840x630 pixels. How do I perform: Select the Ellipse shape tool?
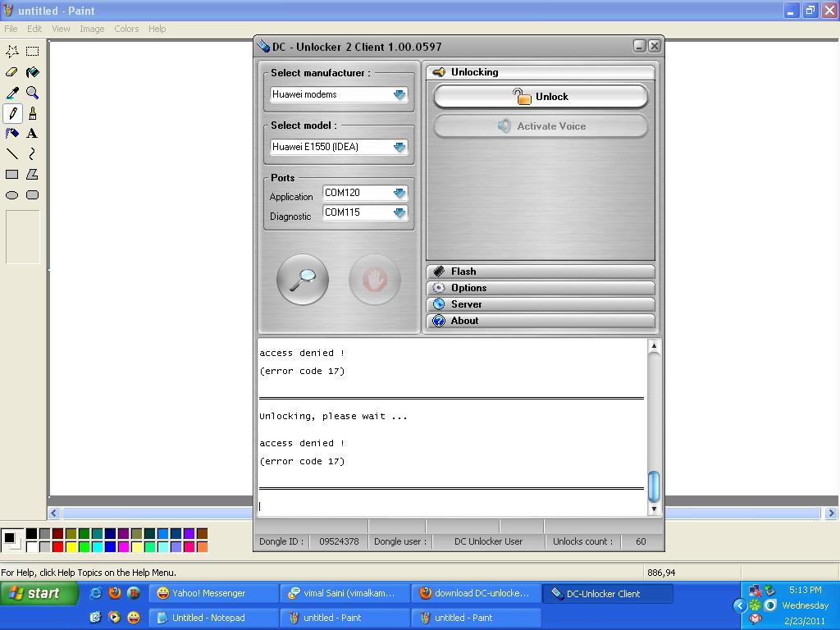[x=12, y=195]
